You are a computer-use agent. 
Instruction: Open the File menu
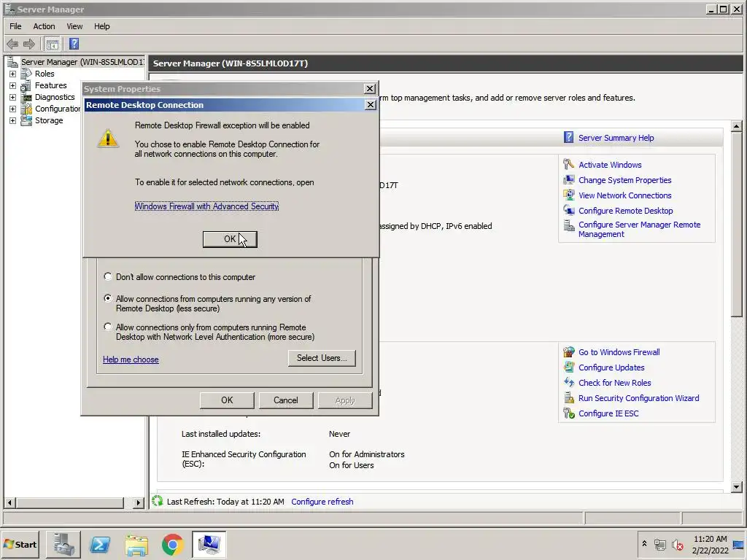(15, 26)
